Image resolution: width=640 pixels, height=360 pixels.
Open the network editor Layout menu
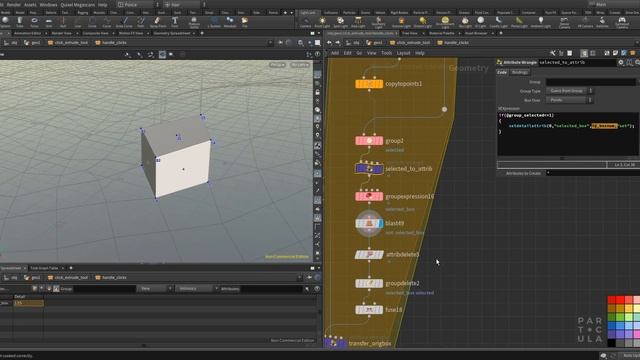[x=403, y=53]
